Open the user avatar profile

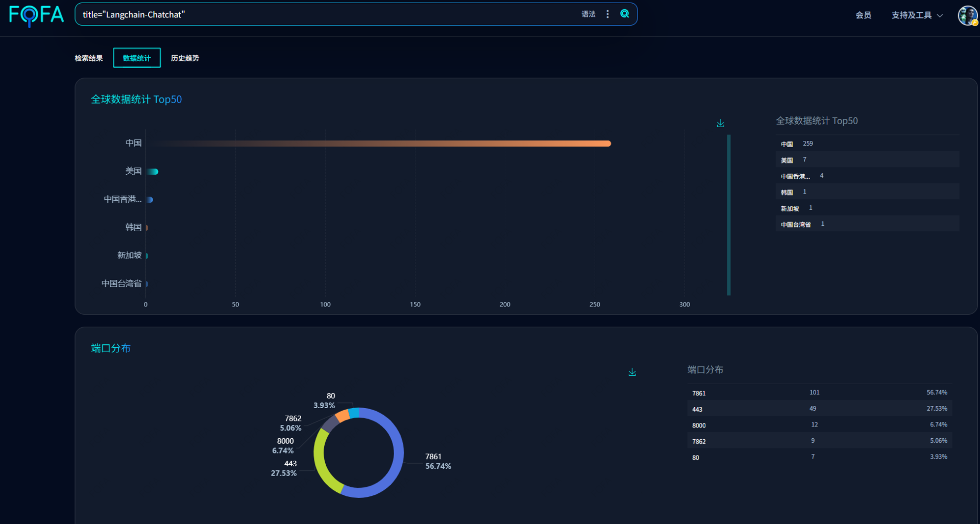pyautogui.click(x=967, y=15)
